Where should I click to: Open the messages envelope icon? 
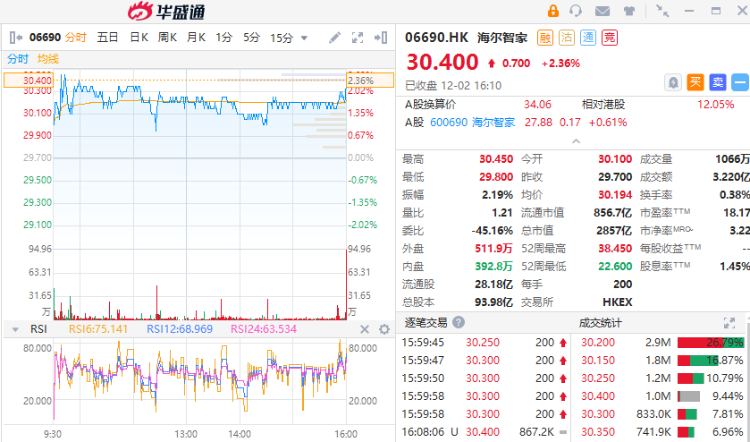tap(602, 11)
